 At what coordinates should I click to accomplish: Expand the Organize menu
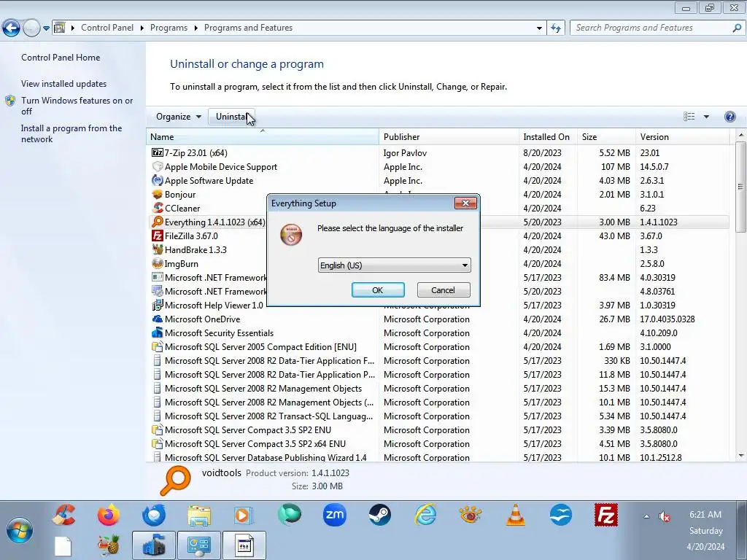(178, 117)
